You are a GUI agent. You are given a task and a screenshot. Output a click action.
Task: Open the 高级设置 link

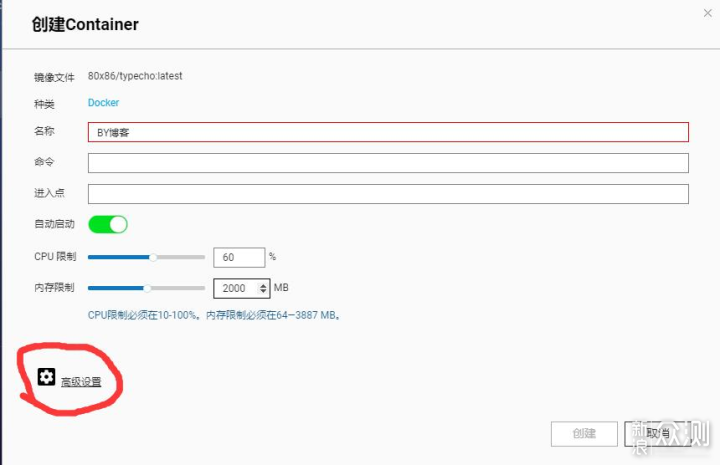click(x=81, y=381)
